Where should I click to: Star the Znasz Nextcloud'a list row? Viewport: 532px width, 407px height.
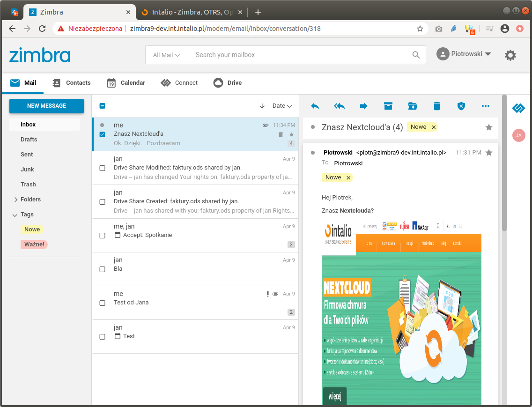291,134
